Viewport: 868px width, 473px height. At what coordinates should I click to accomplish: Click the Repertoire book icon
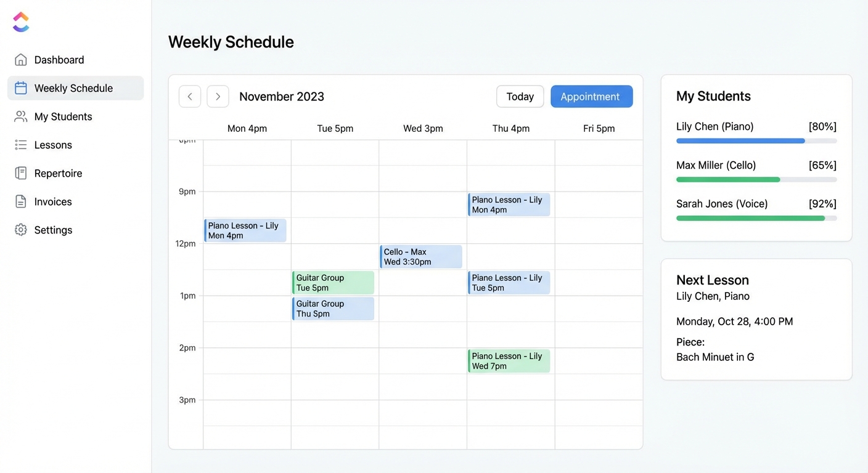tap(21, 173)
